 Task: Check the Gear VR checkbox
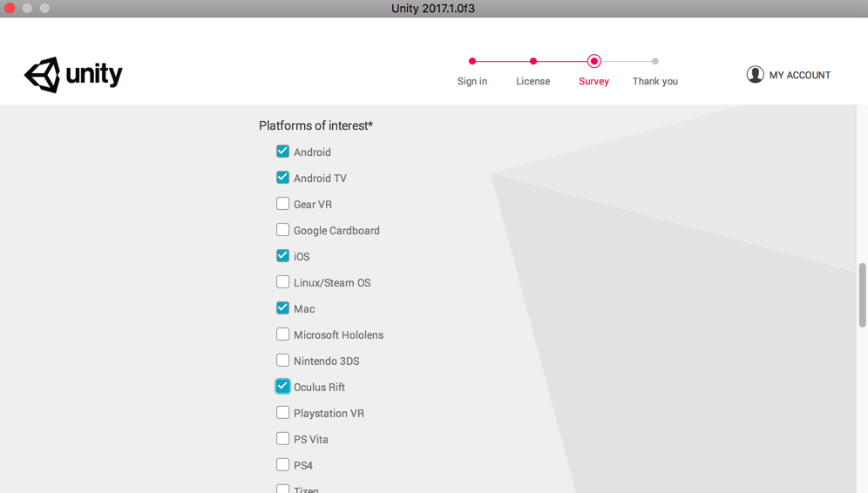pyautogui.click(x=282, y=204)
